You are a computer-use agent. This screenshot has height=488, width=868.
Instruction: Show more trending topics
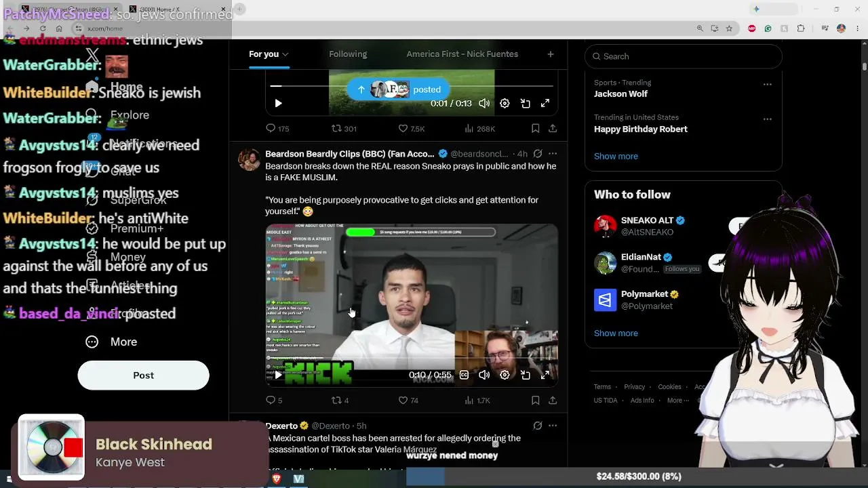point(616,157)
